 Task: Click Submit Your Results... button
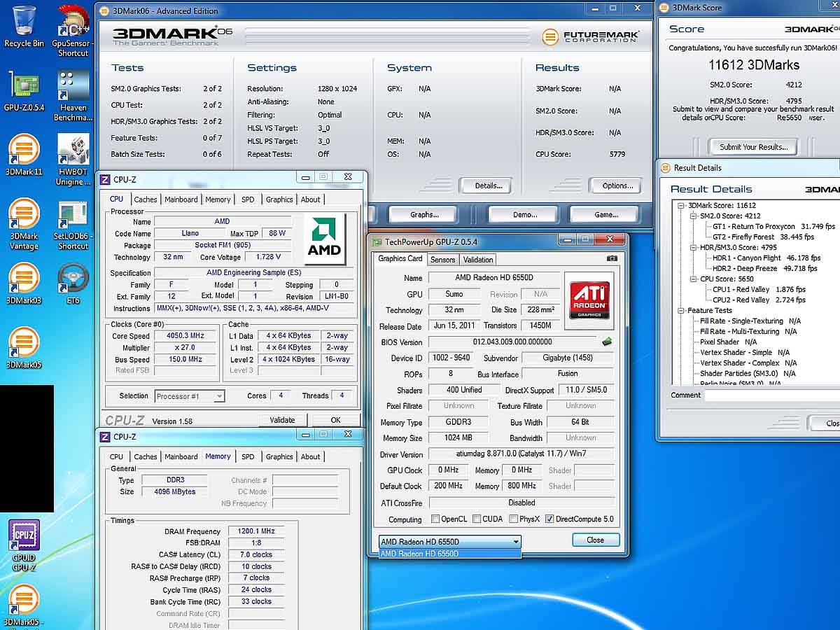tap(754, 147)
